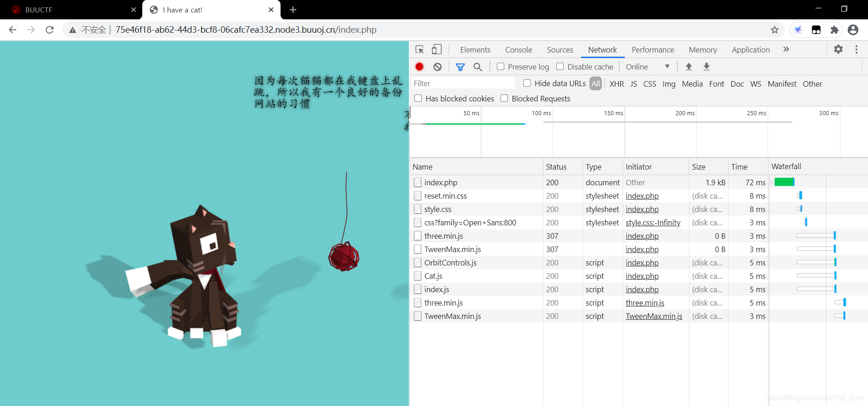The width and height of the screenshot is (868, 406).
Task: Open DevTools settings gear
Action: tap(839, 49)
